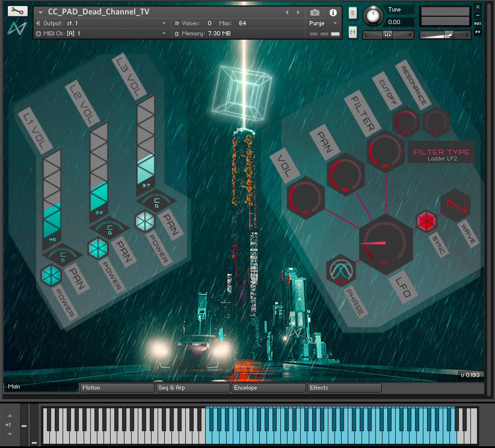Image resolution: width=495 pixels, height=448 pixels.
Task: Expand the Output st. 1 dropdown
Action: click(164, 23)
